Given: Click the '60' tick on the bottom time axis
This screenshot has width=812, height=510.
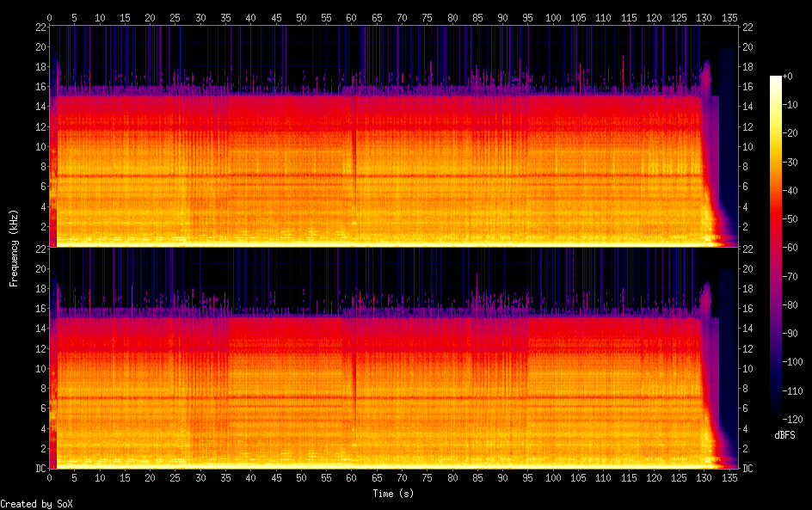Looking at the screenshot, I should 352,477.
